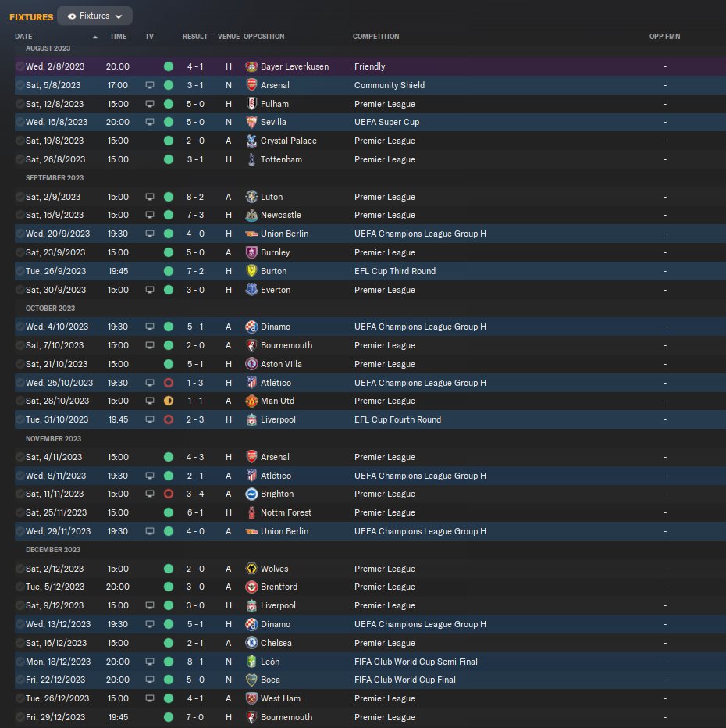Click the Aston Villa club badge
The width and height of the screenshot is (726, 728).
251,364
